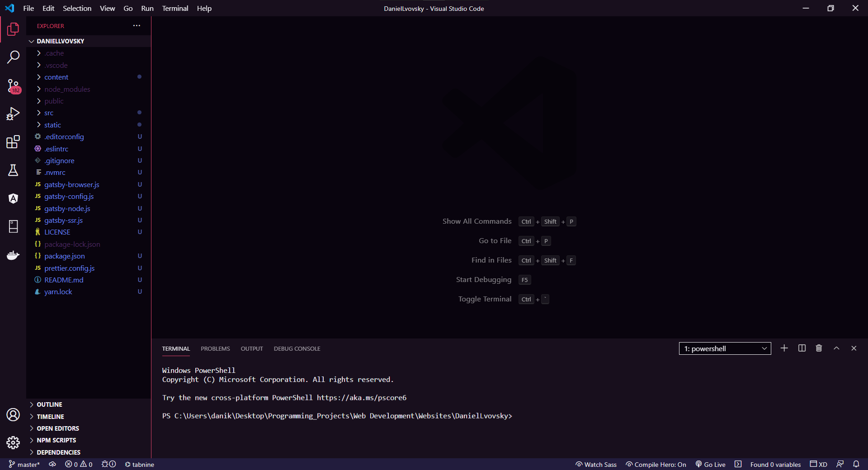Viewport: 868px width, 470px height.
Task: Collapse the DANIELLVOVSKY root folder
Action: coord(88,41)
